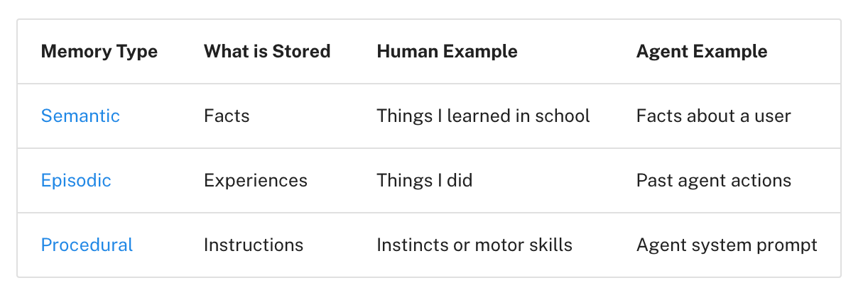Click the Instructions cell in Procedural row
868x295 pixels.
[x=254, y=245]
